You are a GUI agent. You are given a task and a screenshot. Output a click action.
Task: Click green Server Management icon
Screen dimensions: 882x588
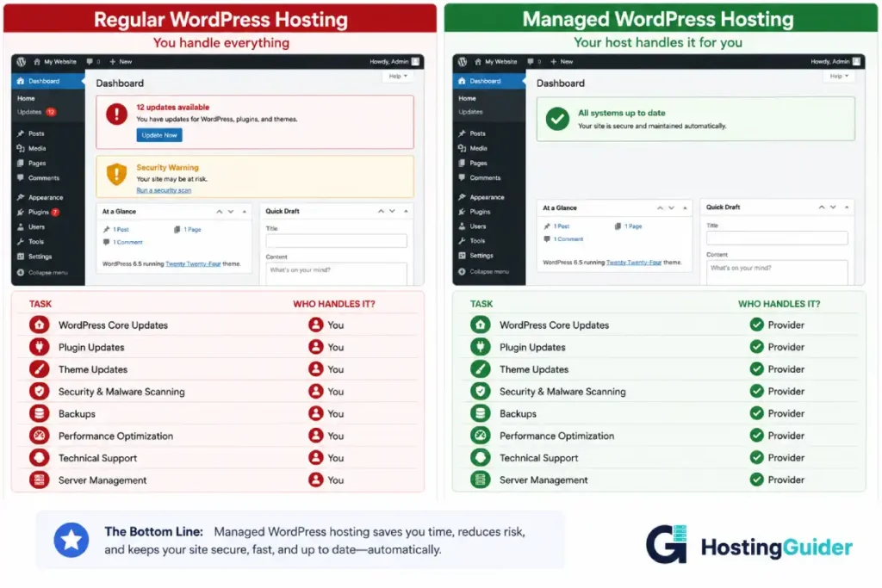[x=481, y=480]
